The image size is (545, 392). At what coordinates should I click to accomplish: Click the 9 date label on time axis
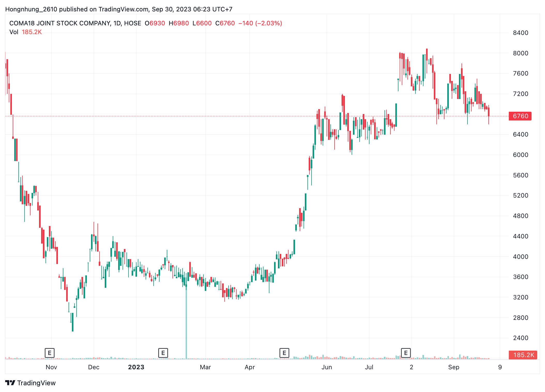tap(500, 367)
